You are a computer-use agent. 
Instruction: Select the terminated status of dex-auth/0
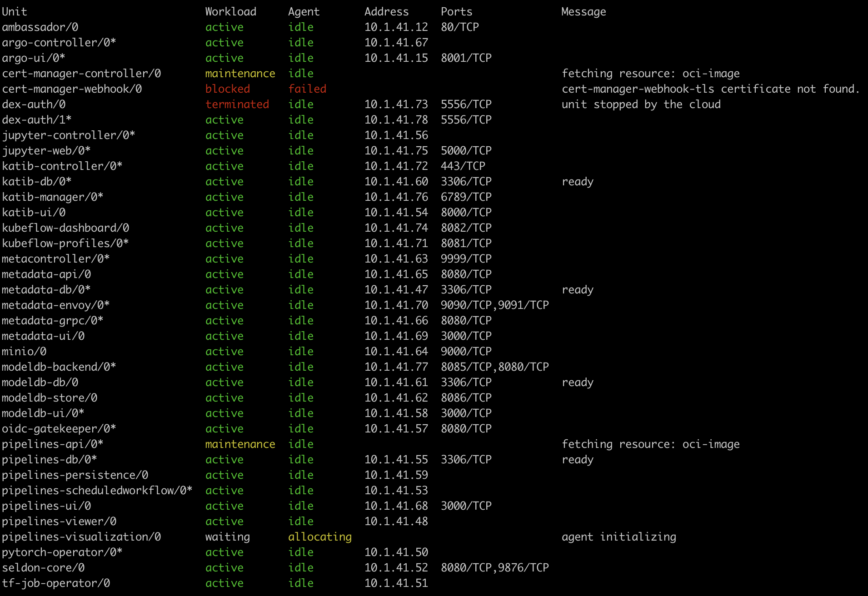pos(237,104)
